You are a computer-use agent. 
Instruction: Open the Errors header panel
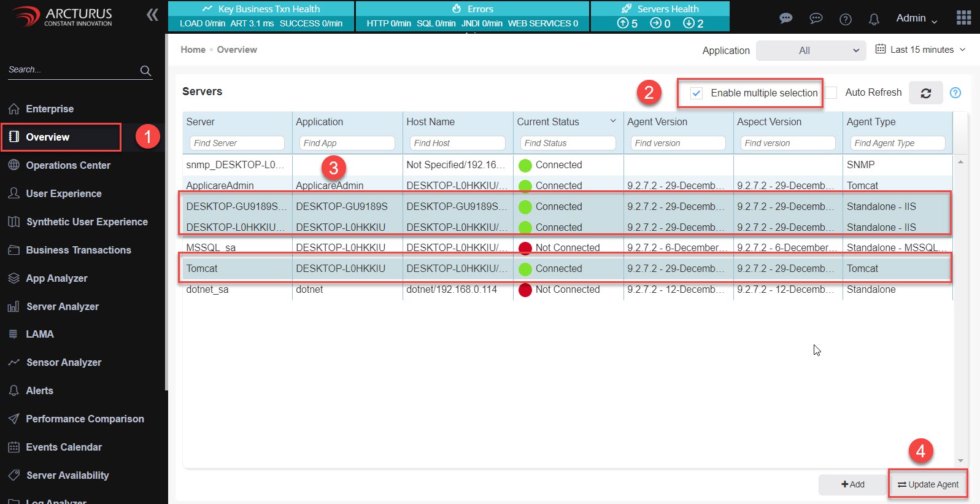pos(473,16)
